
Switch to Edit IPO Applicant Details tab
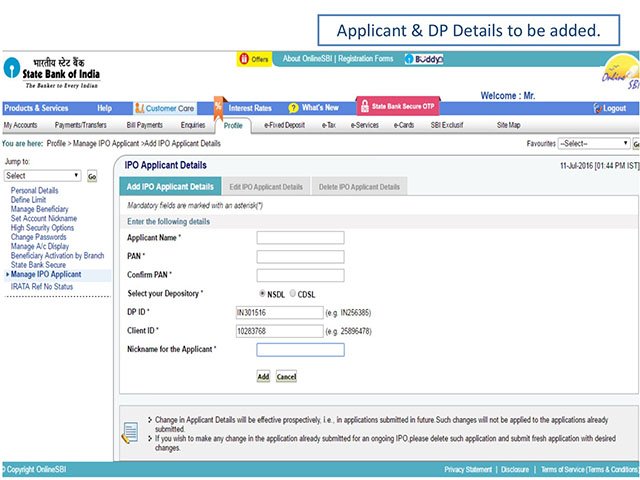[266, 187]
